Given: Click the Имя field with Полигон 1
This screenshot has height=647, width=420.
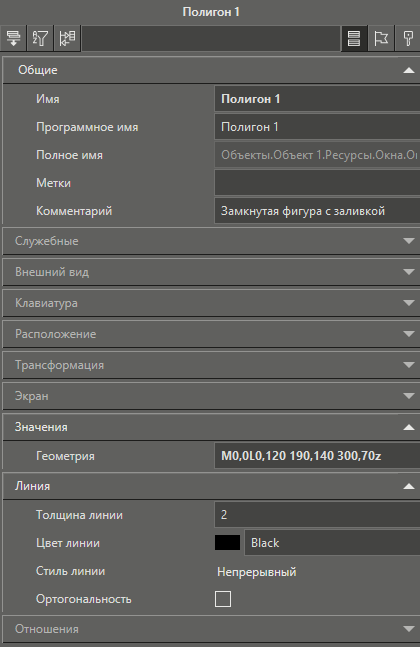Looking at the screenshot, I should coord(317,99).
